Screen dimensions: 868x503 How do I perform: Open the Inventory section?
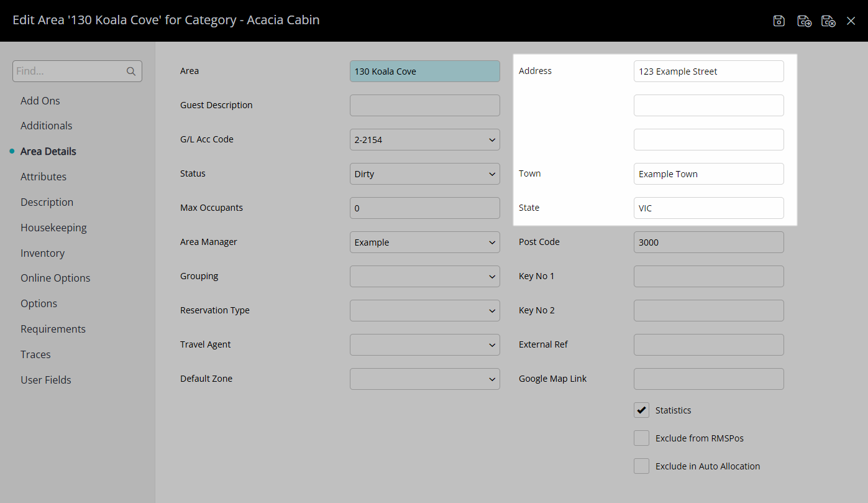coord(43,253)
